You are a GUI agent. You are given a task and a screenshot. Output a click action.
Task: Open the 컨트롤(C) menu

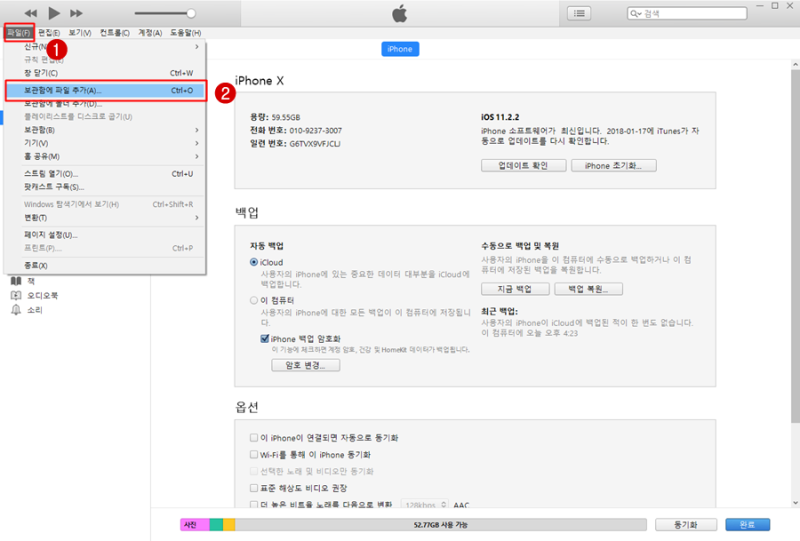pyautogui.click(x=114, y=33)
